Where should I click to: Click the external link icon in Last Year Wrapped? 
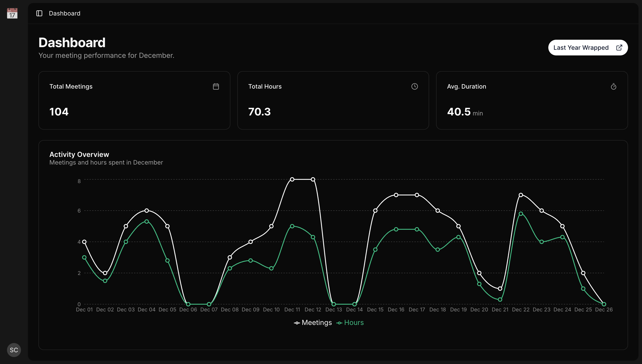point(620,47)
